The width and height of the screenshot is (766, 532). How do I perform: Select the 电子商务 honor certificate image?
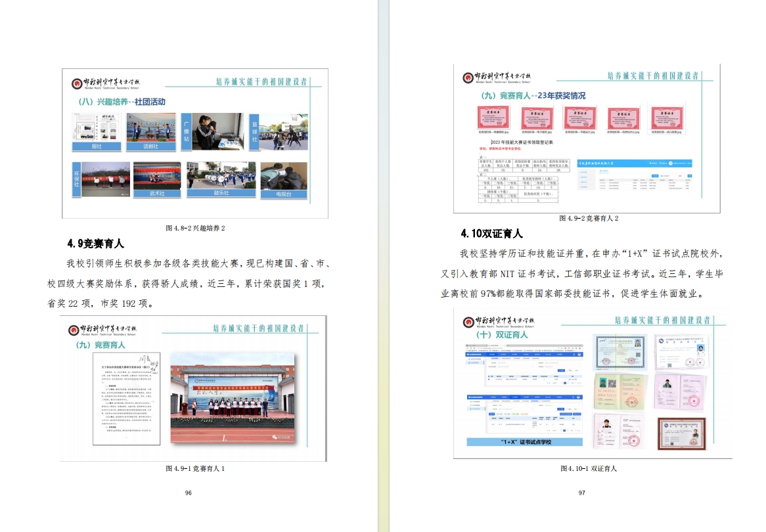tap(536, 120)
